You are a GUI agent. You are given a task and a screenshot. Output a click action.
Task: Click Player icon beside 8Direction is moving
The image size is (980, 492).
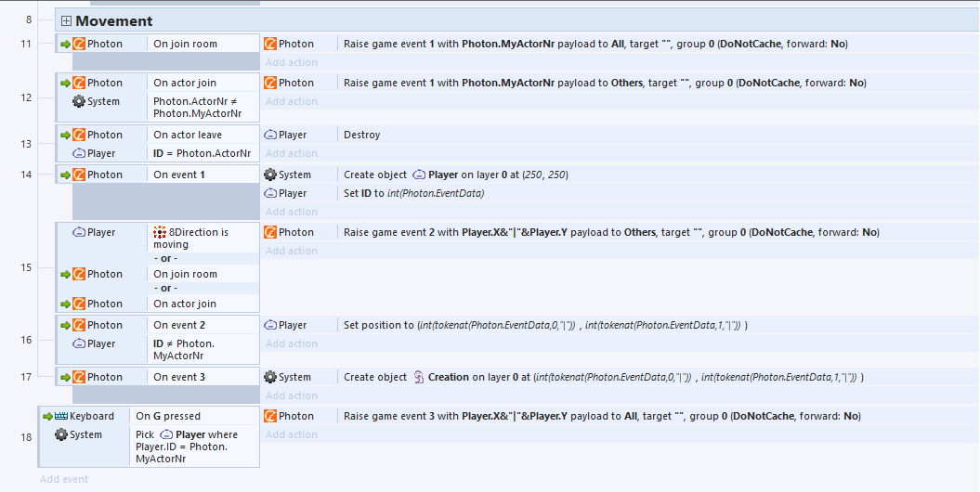[79, 232]
